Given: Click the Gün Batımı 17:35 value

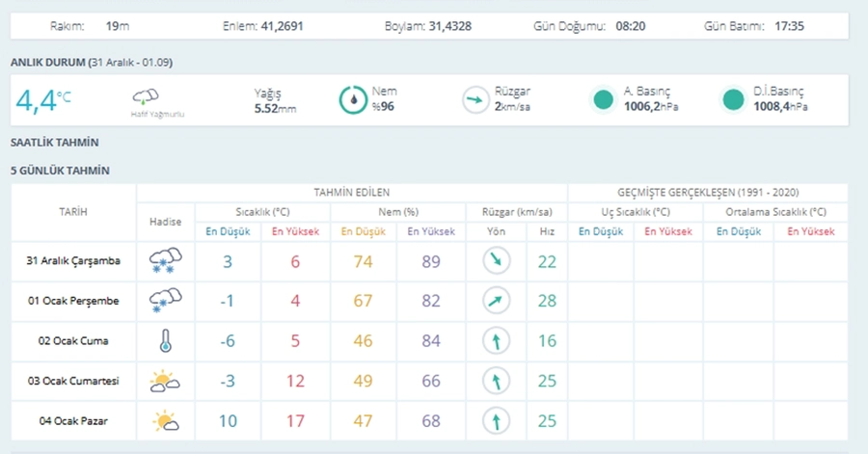Looking at the screenshot, I should point(791,26).
